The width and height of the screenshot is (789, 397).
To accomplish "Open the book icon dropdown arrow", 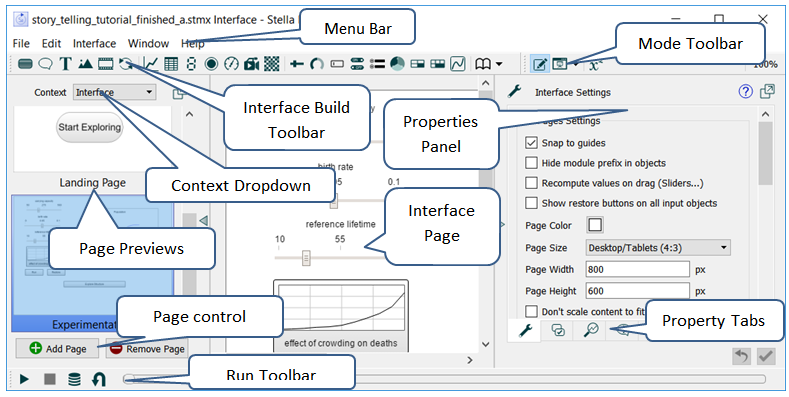I will point(499,64).
